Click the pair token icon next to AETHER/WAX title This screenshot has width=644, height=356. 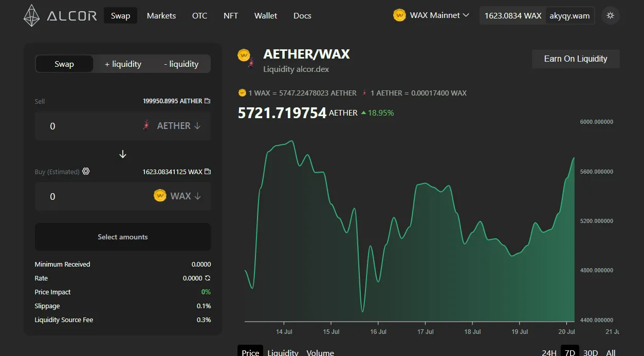[x=246, y=58]
